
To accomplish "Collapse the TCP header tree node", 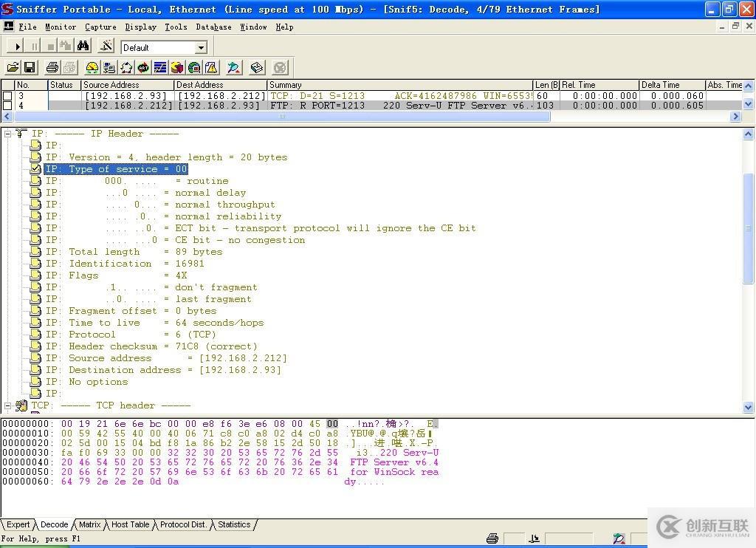I will [8, 405].
